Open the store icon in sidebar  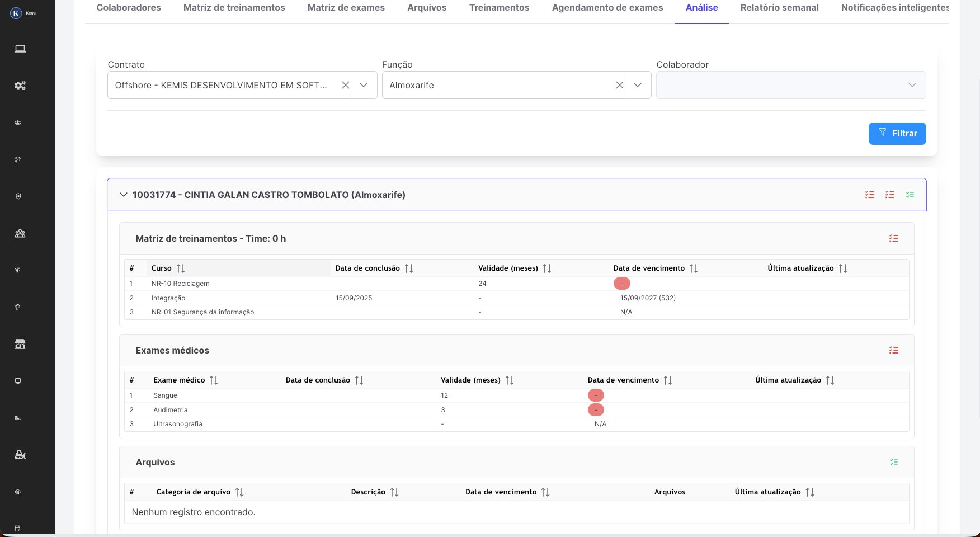[20, 344]
